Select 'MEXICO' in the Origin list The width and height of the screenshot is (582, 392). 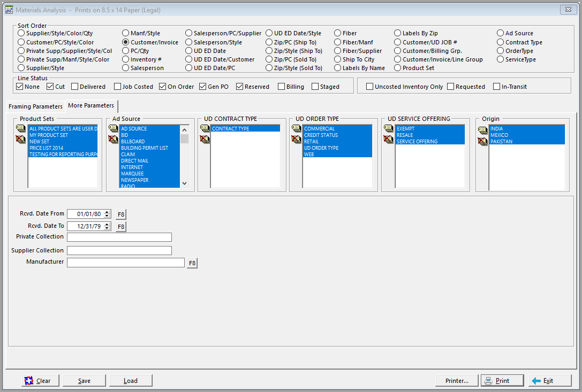click(x=527, y=135)
